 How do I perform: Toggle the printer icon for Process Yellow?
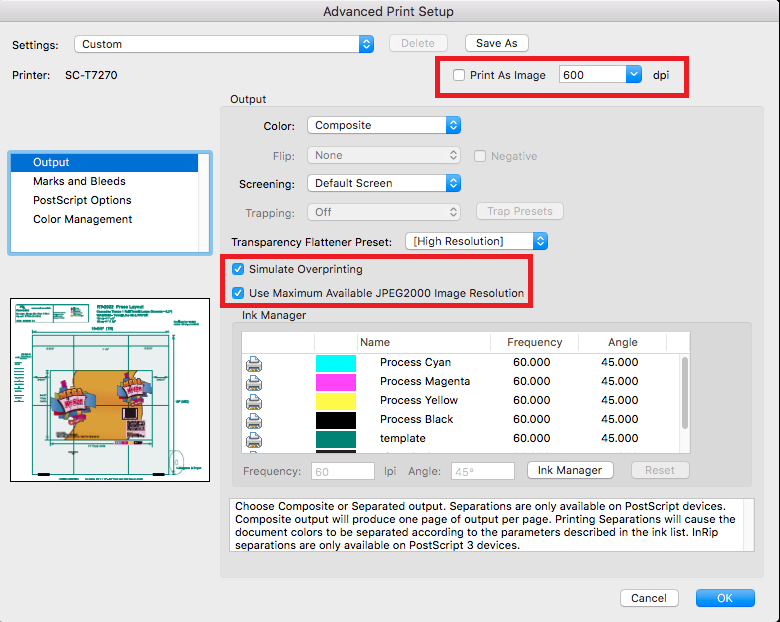point(254,402)
